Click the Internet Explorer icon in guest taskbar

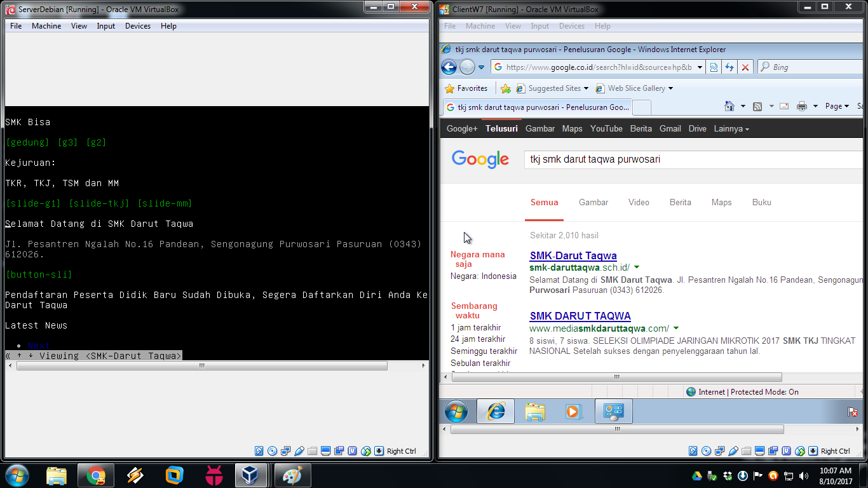[496, 412]
